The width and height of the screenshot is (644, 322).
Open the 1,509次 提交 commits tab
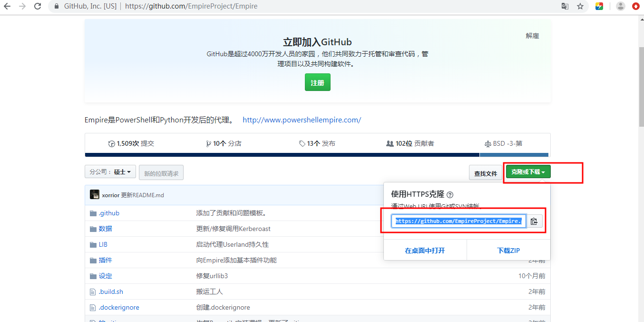[x=131, y=143]
